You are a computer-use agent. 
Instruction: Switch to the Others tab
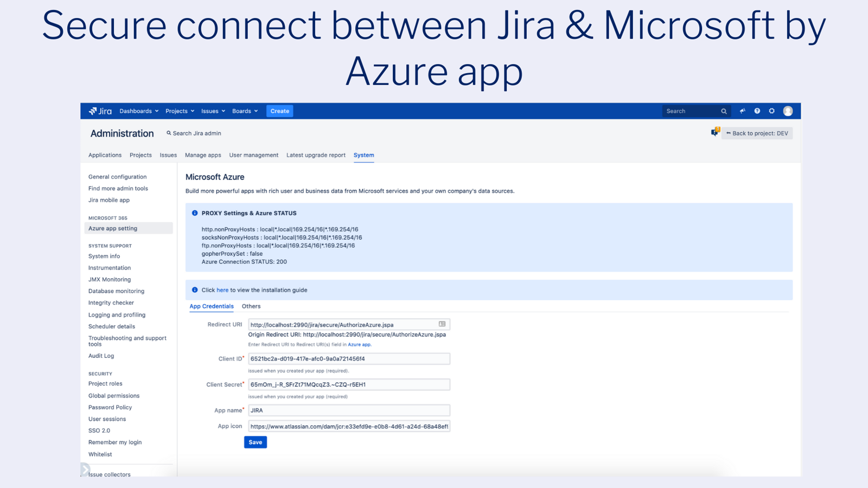click(x=251, y=306)
